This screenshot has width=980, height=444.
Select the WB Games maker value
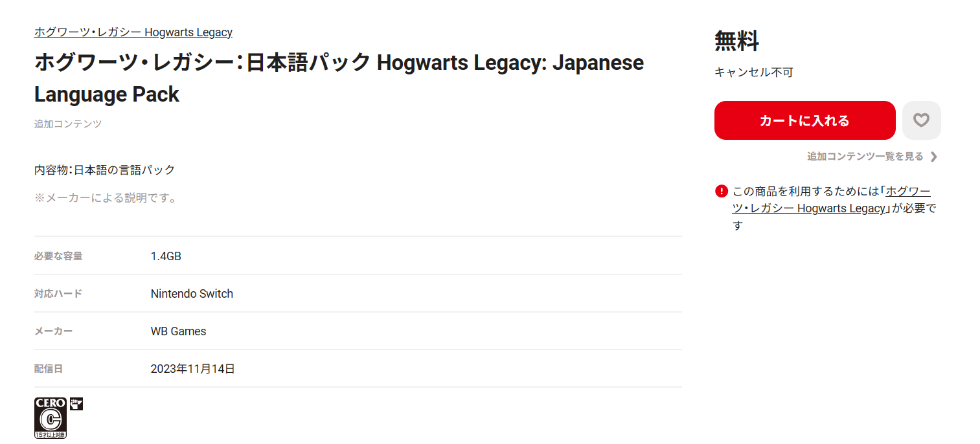pos(178,331)
